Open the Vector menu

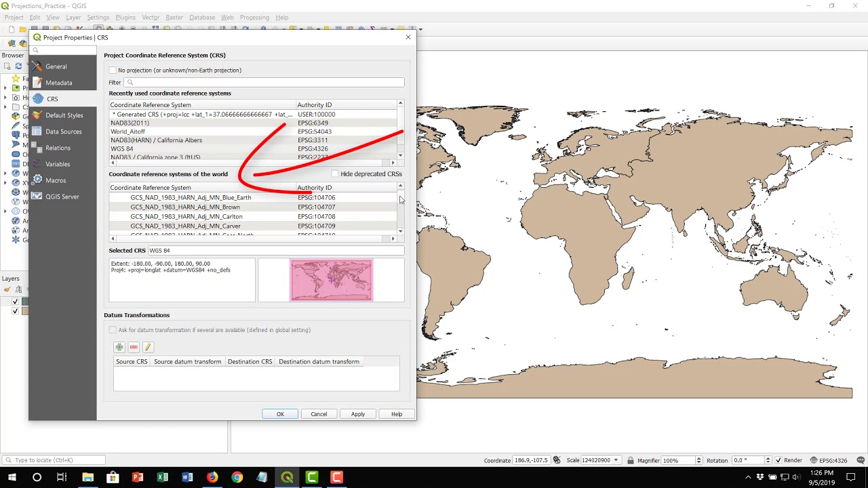point(151,17)
